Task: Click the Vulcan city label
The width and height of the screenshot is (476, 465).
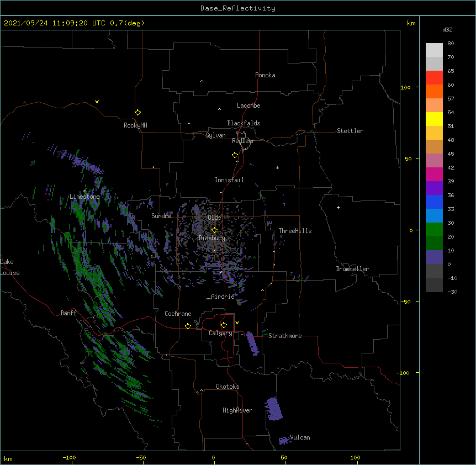Action: point(300,437)
